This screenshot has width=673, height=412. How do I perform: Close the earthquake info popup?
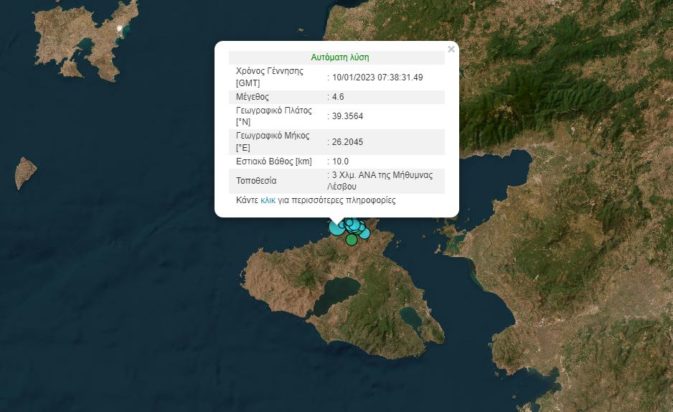tap(450, 48)
